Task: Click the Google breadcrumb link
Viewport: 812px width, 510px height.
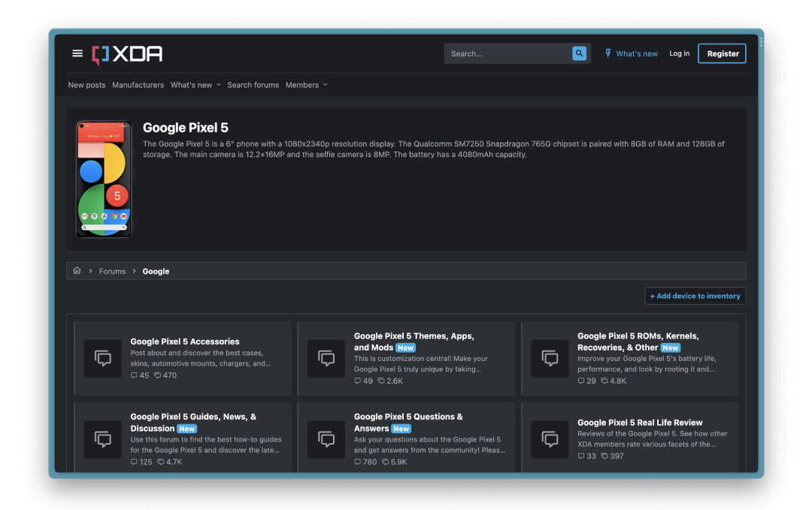Action: coord(156,271)
